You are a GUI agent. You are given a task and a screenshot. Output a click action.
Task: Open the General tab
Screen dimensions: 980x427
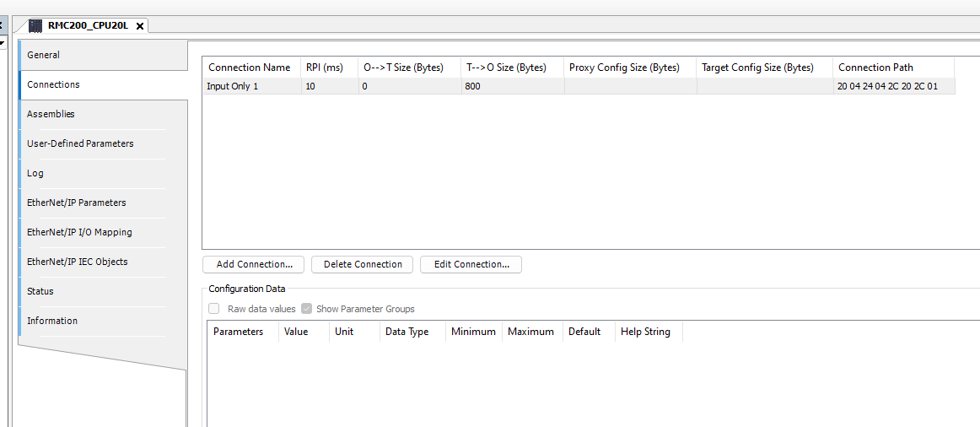pos(43,55)
